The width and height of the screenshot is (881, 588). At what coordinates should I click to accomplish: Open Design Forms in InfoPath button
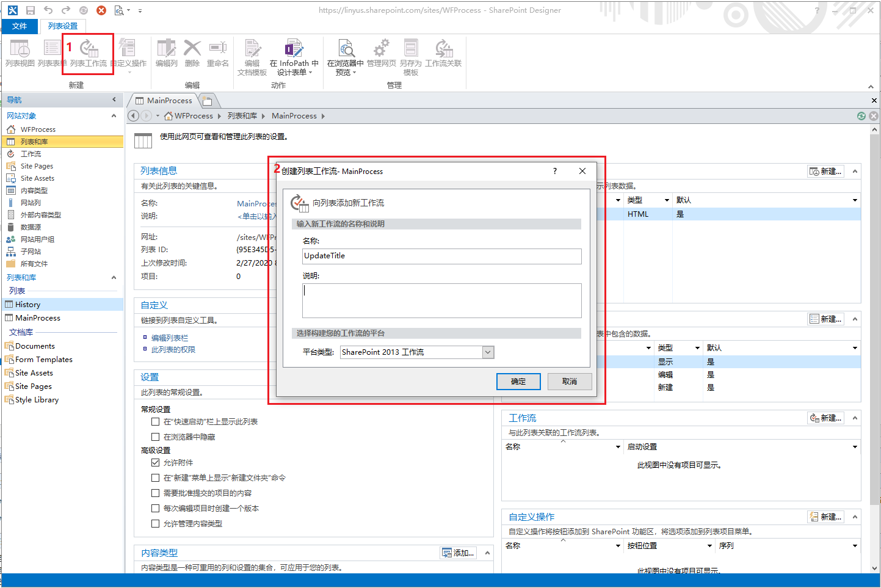click(x=294, y=57)
